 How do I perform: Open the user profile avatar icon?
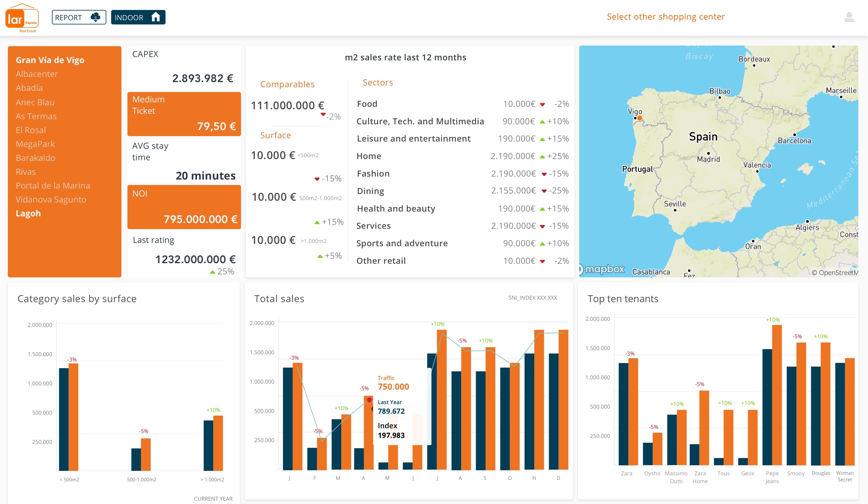tap(849, 17)
